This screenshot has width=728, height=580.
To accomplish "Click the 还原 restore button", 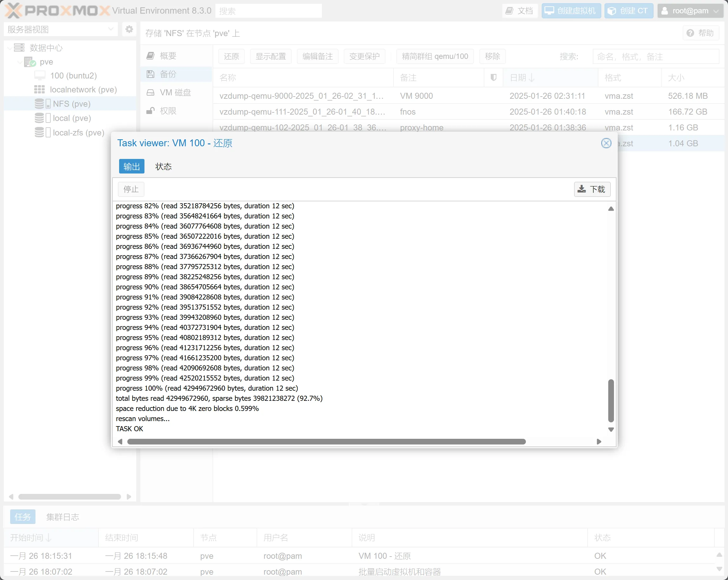I will coord(231,56).
